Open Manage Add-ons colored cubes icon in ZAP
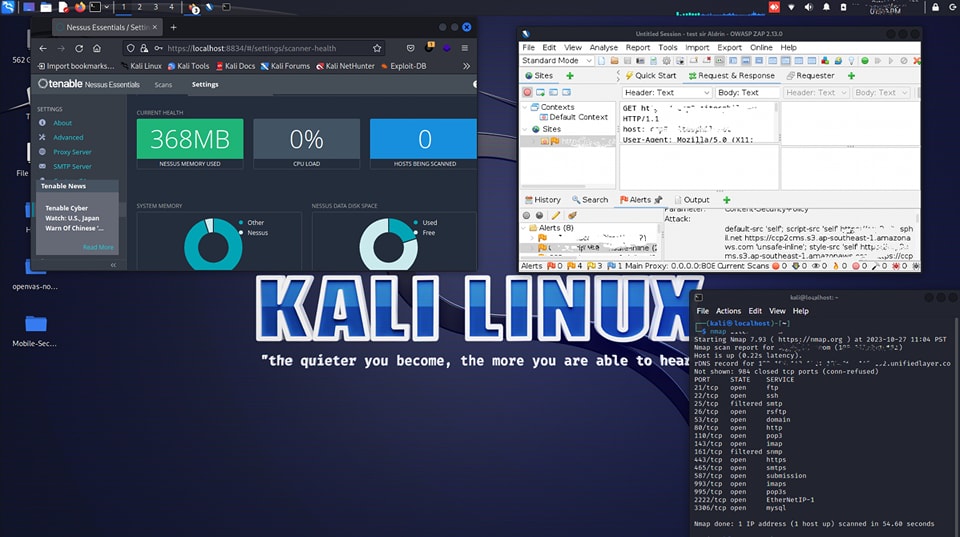 pos(825,61)
